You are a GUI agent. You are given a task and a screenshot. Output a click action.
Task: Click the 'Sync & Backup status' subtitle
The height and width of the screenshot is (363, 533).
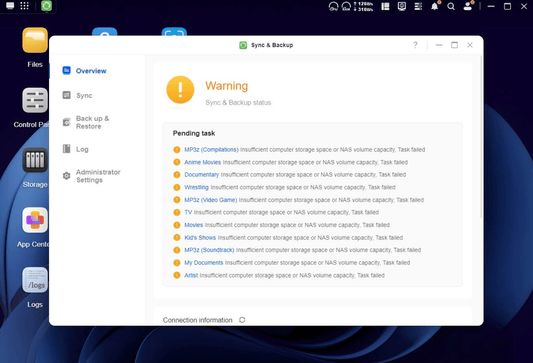pyautogui.click(x=238, y=103)
